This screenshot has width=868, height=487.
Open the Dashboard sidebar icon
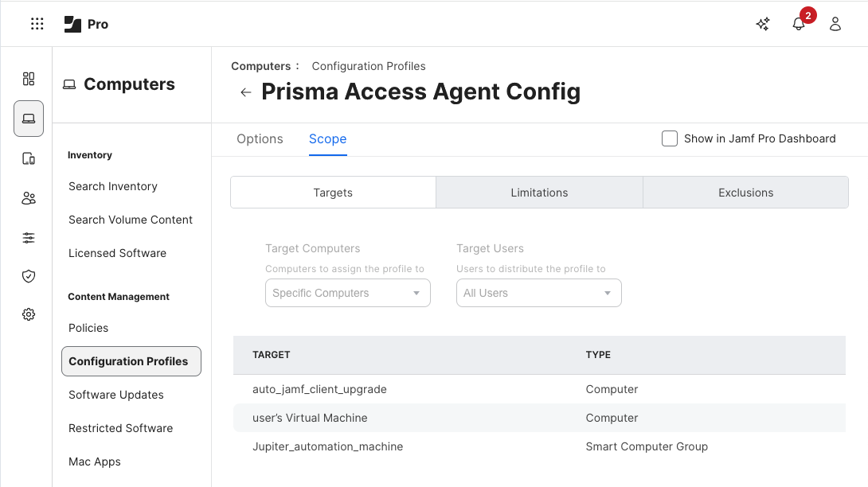tap(29, 79)
